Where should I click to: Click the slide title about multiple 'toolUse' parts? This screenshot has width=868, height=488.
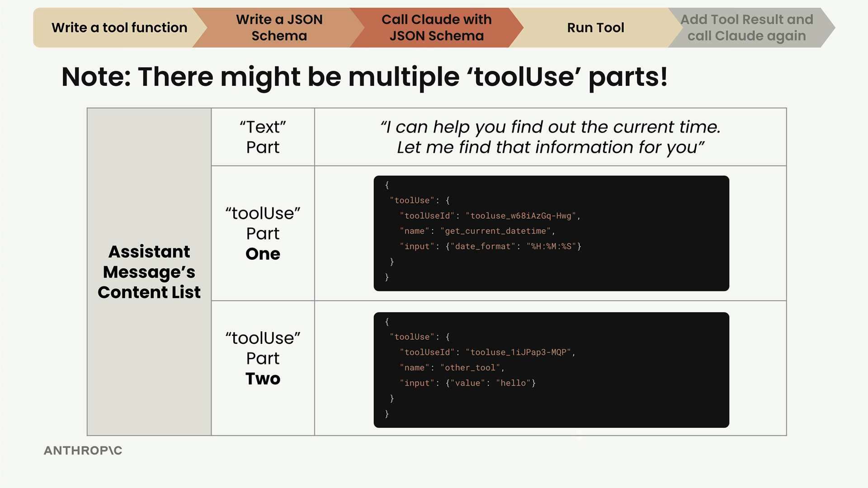tap(364, 77)
